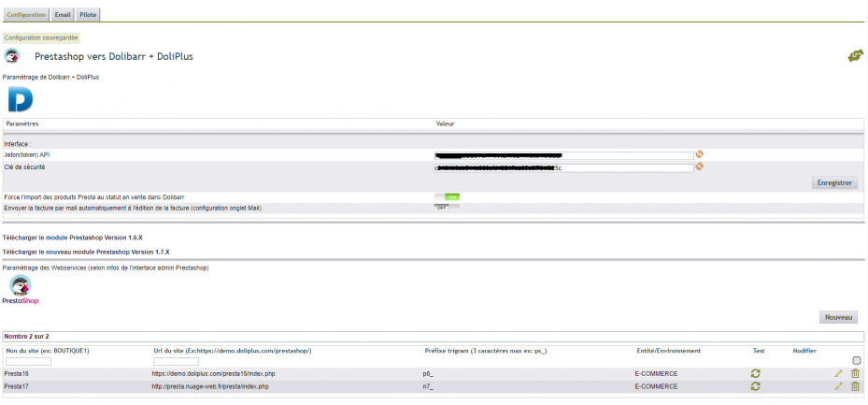868x405 pixels.
Task: Click the Préfixe trigram column header
Action: tap(484, 351)
